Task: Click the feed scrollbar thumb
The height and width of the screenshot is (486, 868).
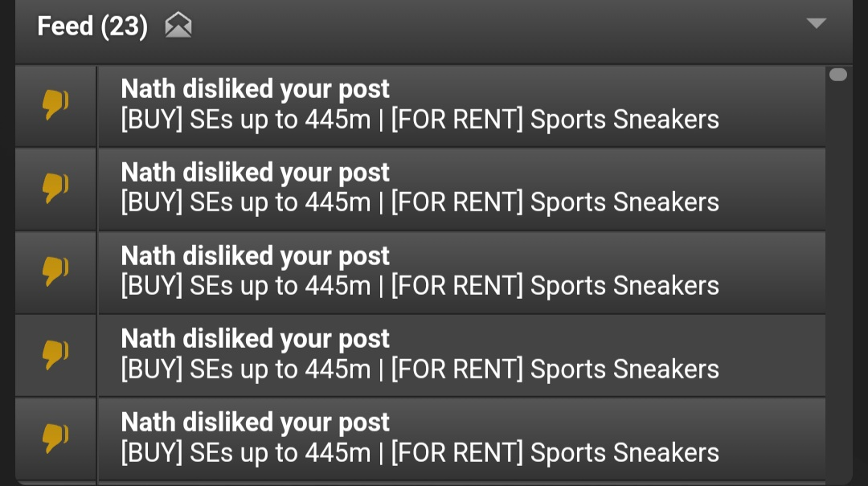Action: point(838,75)
